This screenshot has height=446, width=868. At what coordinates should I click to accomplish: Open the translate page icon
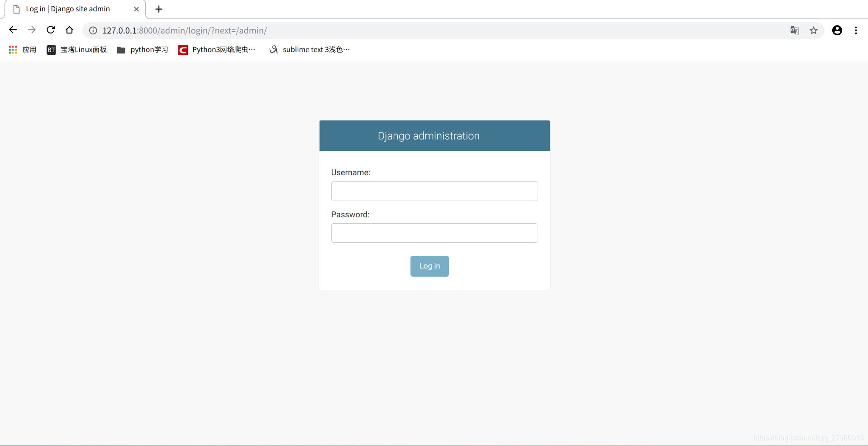[x=795, y=30]
